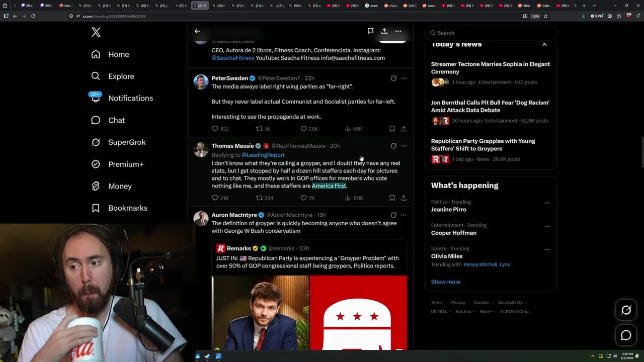Open the VPN icon in browser toolbar
Viewport: 644px width, 362px height.
pos(597,16)
